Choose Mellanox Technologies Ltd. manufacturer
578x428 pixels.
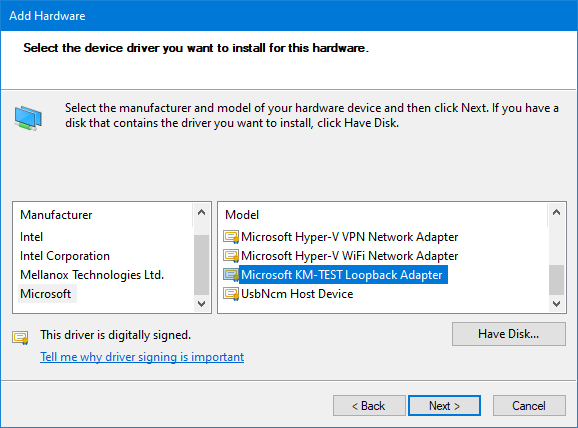point(92,275)
